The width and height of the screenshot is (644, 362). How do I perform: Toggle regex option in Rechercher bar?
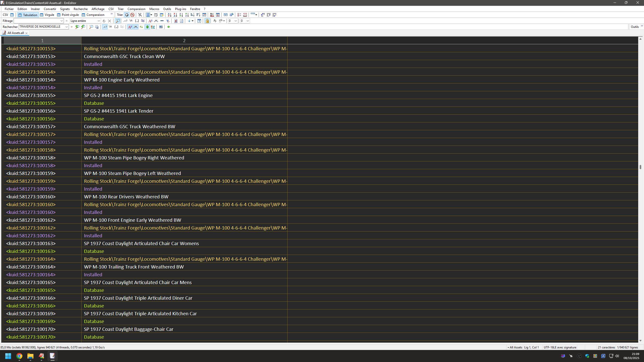(105, 27)
